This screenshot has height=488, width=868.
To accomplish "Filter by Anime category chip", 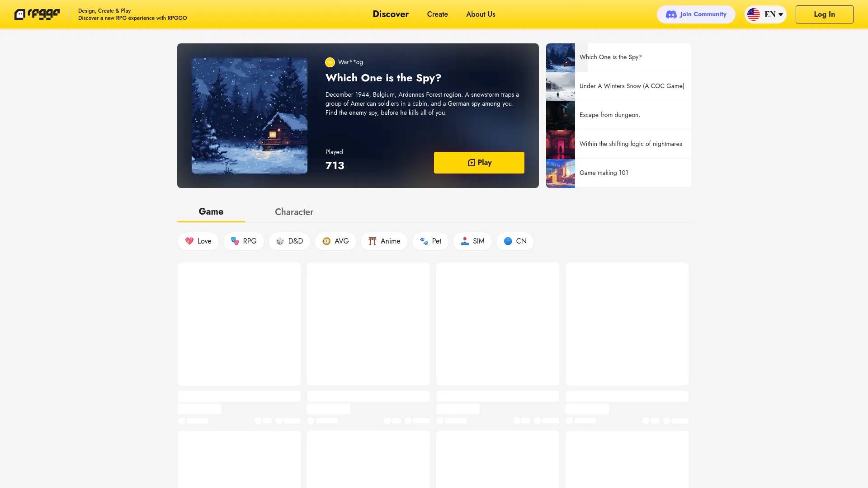I will coord(384,241).
